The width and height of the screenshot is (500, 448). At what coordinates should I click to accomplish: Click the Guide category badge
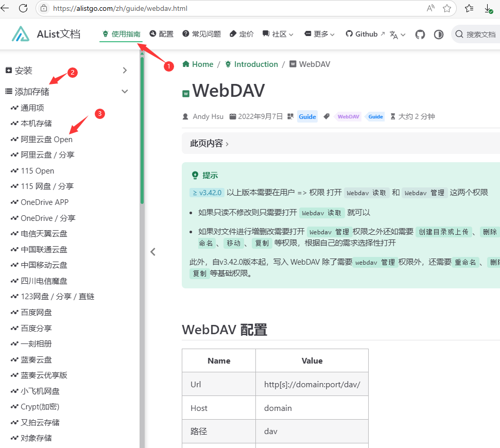tap(307, 117)
